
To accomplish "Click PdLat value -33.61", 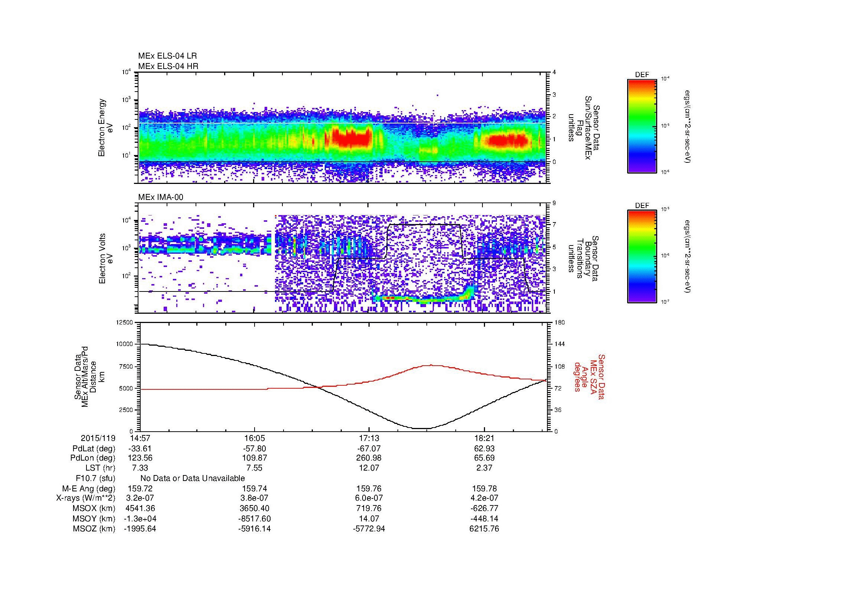I will pos(140,448).
